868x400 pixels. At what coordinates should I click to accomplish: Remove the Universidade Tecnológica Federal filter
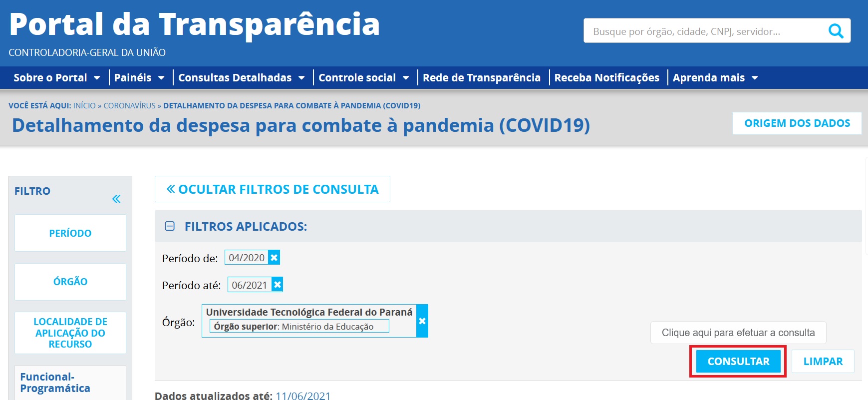click(x=422, y=321)
